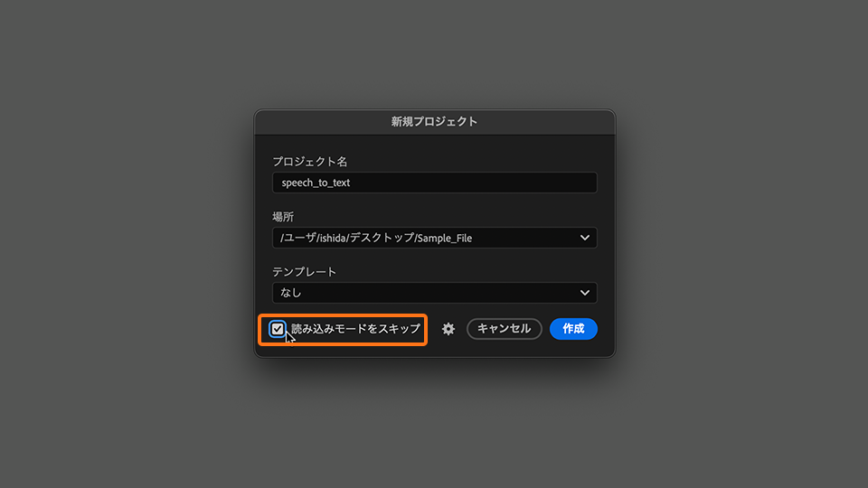
Task: Click the dialog's empty area right of テンプレート label
Action: tap(470, 272)
